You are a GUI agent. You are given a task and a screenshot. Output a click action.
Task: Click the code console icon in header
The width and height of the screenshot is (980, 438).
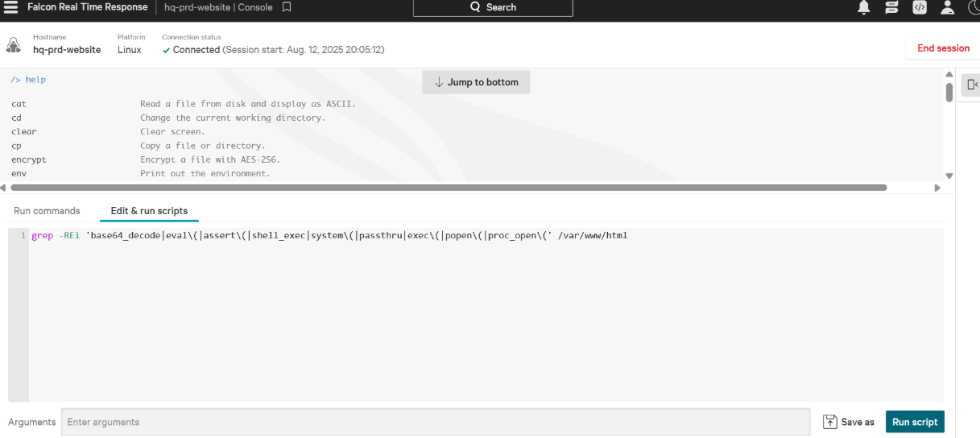[x=920, y=7]
